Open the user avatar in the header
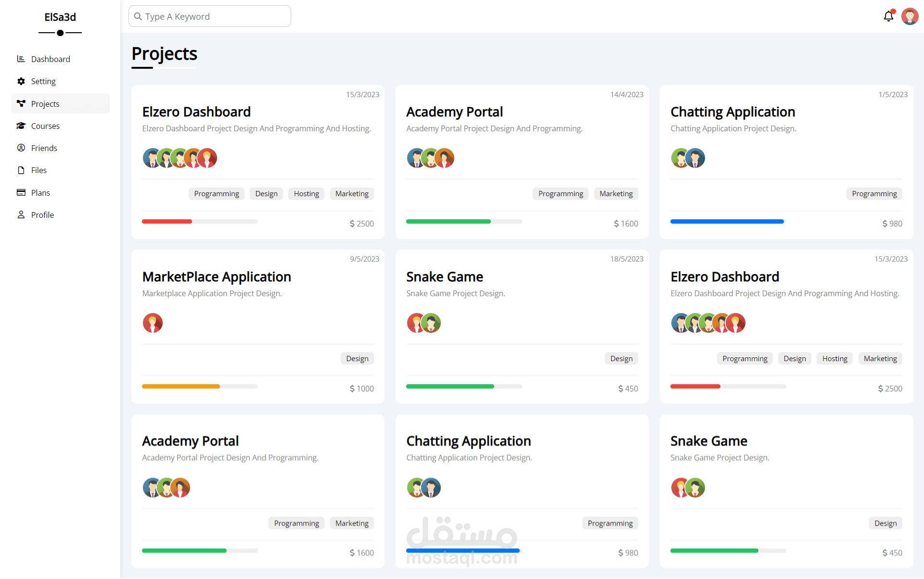Image resolution: width=924 pixels, height=579 pixels. coord(910,16)
